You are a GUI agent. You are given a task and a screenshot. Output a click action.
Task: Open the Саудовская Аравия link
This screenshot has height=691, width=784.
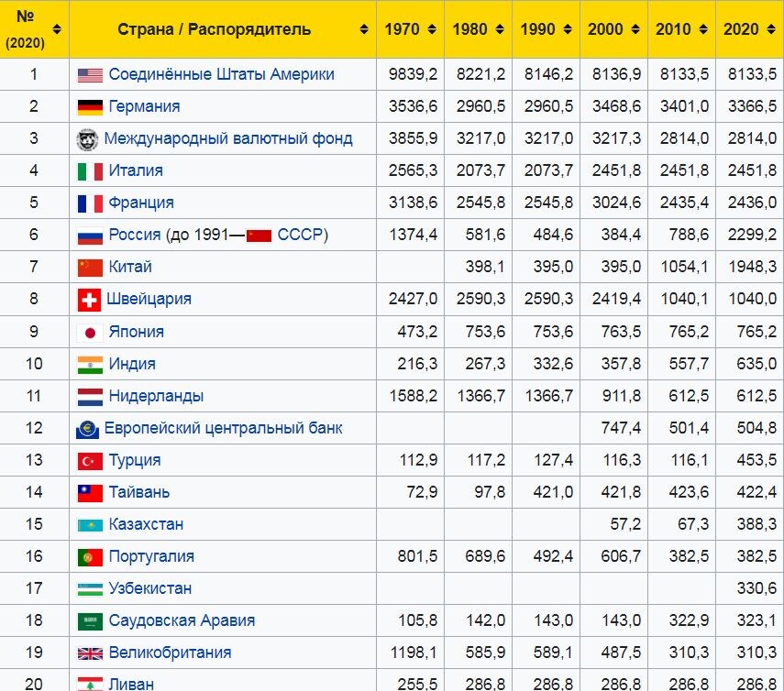(182, 620)
